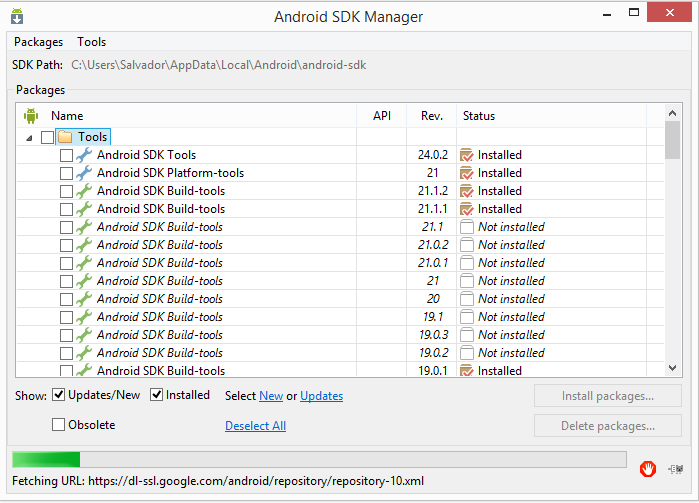Click the 'Not installed' text for rev 19.1
Image resolution: width=699 pixels, height=503 pixels.
(x=511, y=317)
